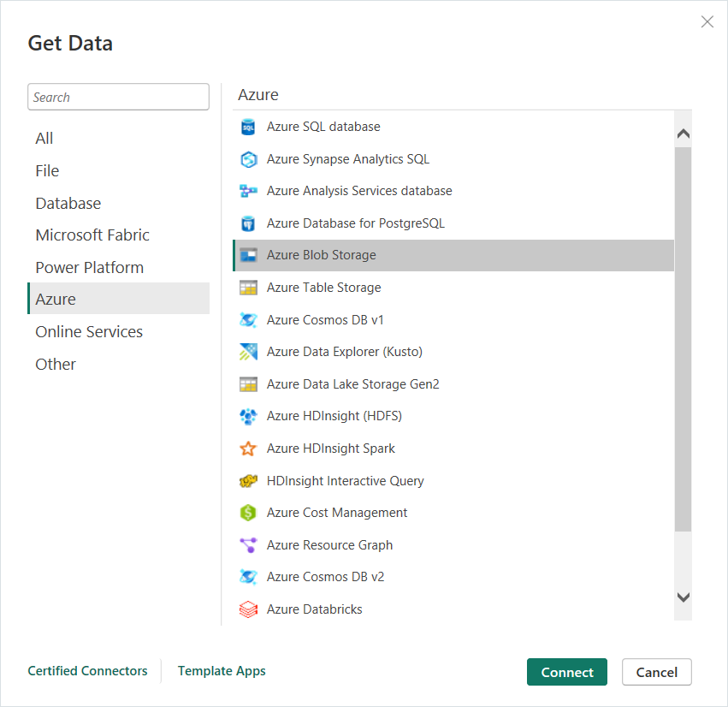728x707 pixels.
Task: Open the Online Services category
Action: tap(118, 331)
